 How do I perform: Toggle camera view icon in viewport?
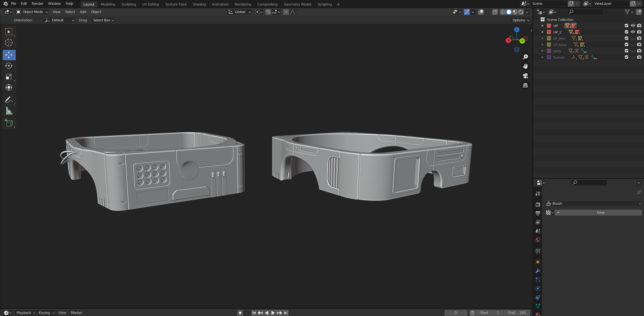525,76
